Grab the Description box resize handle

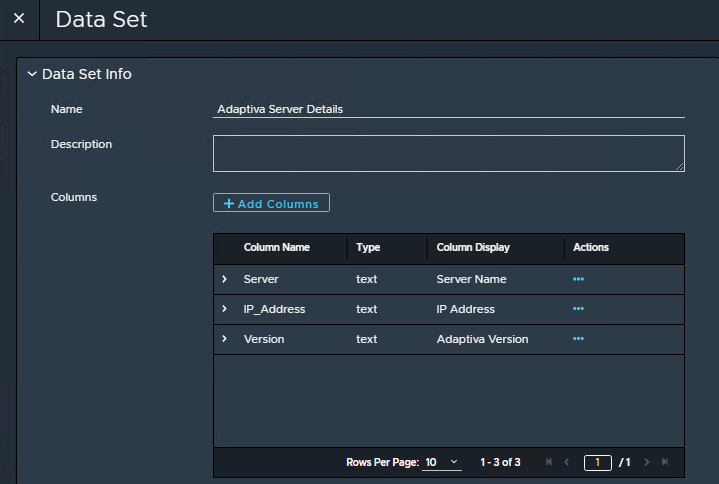point(680,167)
